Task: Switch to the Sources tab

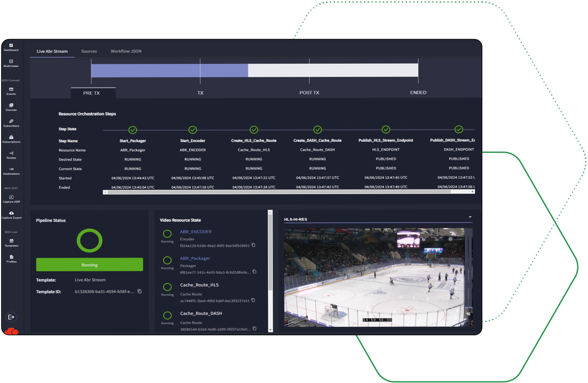Action: click(x=89, y=51)
